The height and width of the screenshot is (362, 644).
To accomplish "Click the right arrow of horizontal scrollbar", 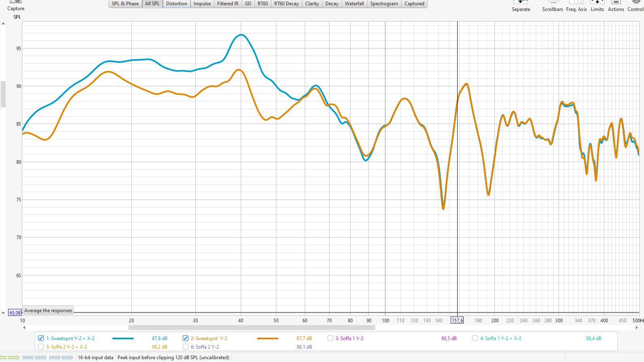I will tap(637, 328).
